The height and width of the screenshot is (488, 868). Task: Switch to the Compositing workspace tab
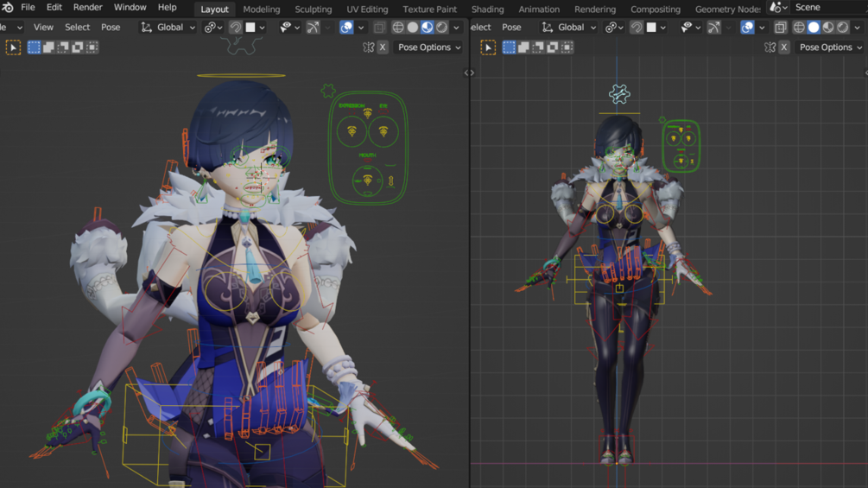[655, 9]
